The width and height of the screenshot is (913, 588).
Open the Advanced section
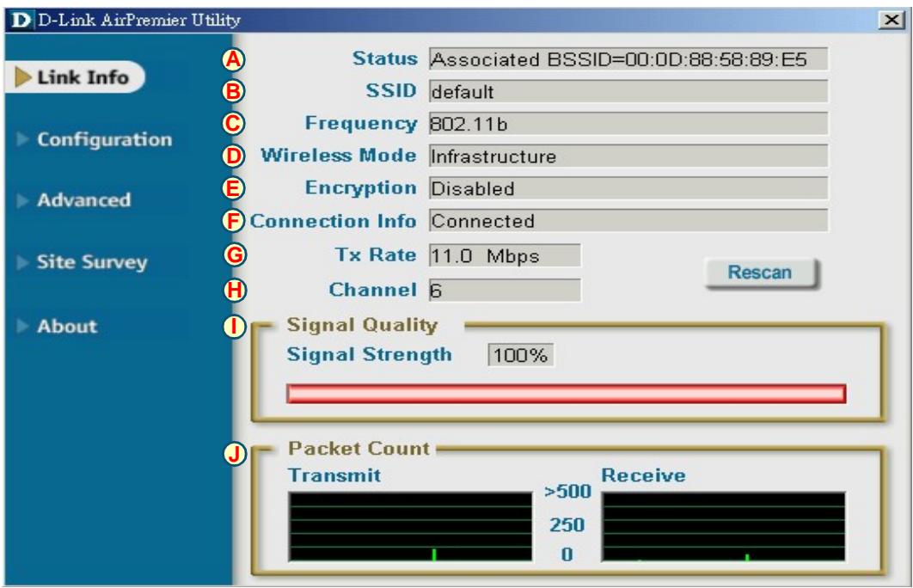pyautogui.click(x=84, y=199)
